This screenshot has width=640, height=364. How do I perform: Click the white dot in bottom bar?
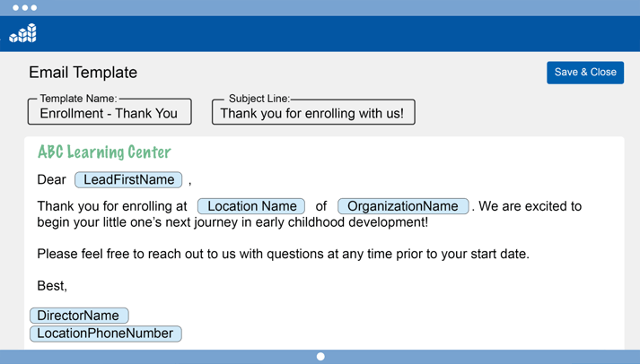320,357
